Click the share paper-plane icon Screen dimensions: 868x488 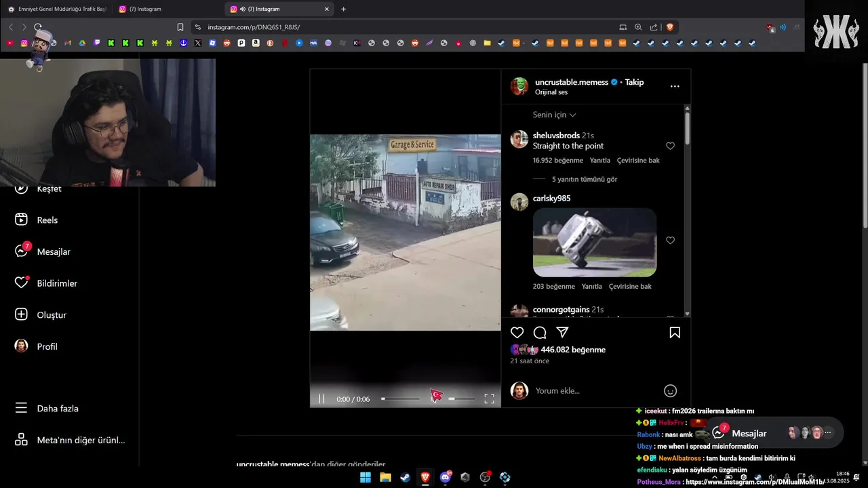562,333
